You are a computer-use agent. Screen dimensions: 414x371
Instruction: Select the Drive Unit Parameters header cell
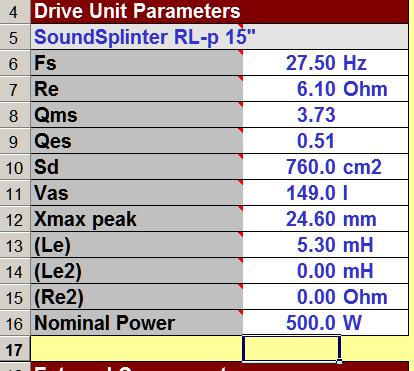pos(219,11)
